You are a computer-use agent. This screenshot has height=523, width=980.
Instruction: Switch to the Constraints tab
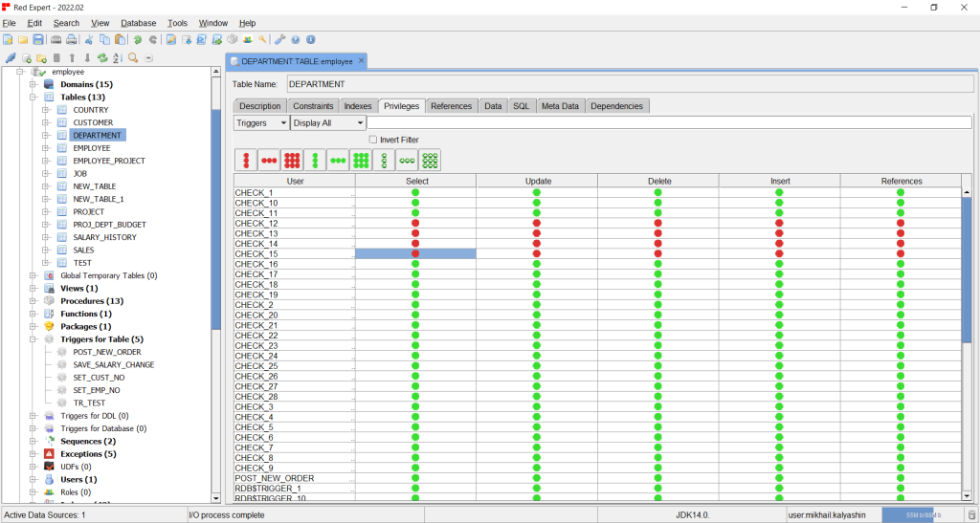[313, 106]
